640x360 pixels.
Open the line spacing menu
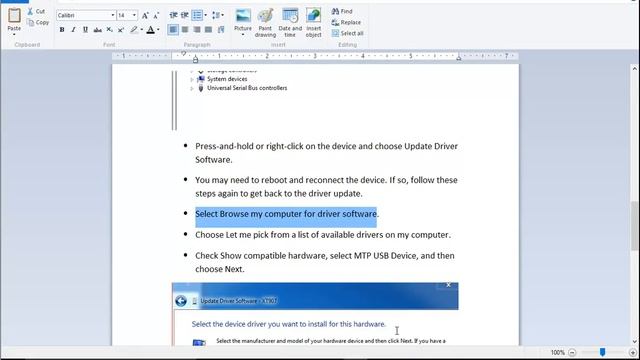[x=218, y=16]
